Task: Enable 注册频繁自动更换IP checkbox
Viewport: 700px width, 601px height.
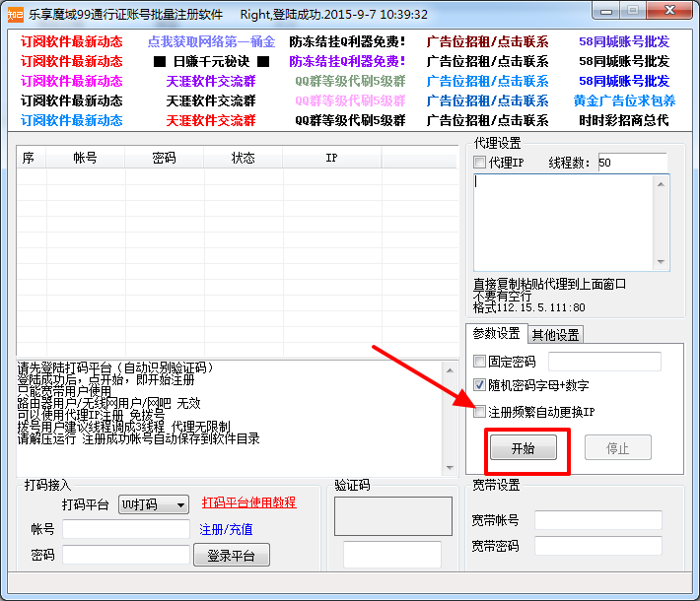Action: click(x=479, y=412)
